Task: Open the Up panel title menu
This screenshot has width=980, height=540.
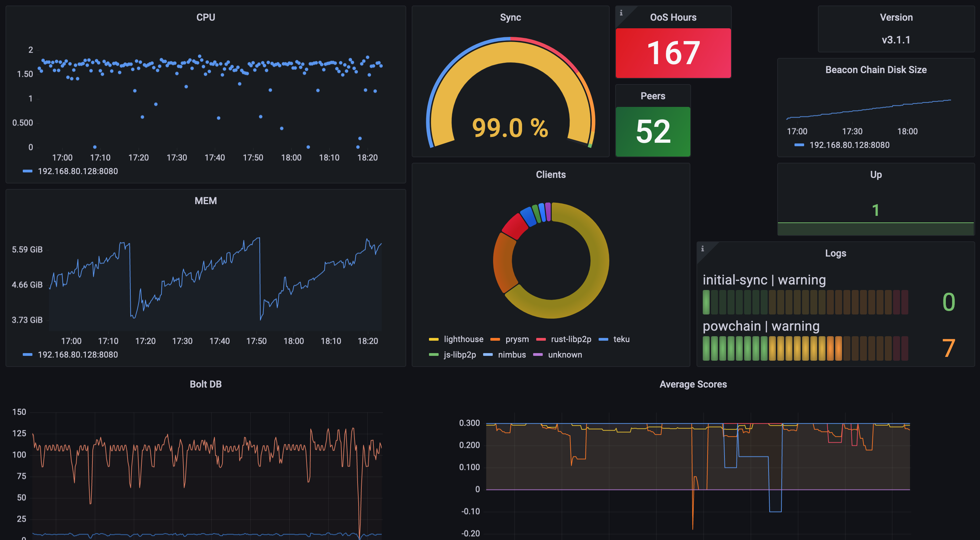Action: click(x=876, y=175)
